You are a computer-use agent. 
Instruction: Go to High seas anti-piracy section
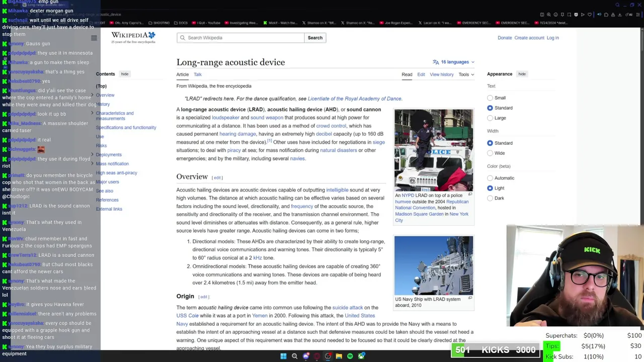tap(116, 172)
